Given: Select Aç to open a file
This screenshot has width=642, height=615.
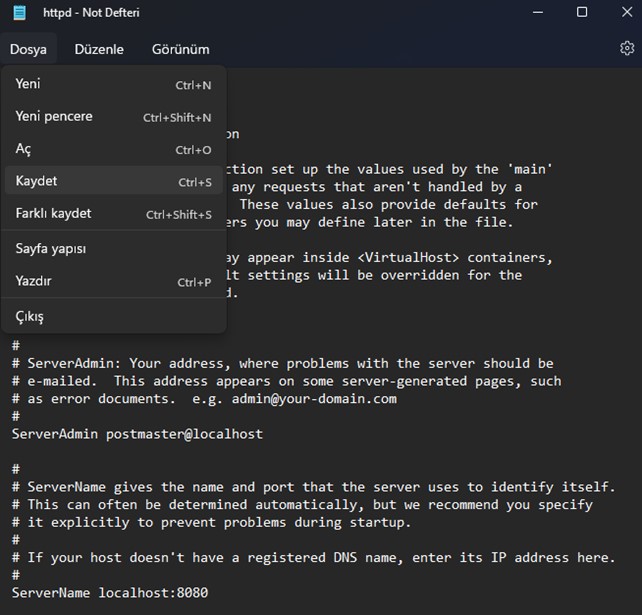Looking at the screenshot, I should pos(114,149).
